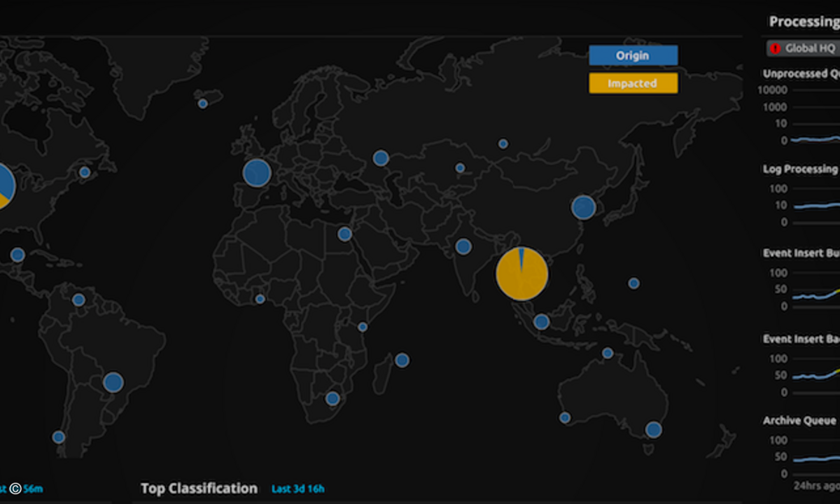Click the Top Classification heading
The width and height of the screenshot is (840, 504).
coord(199,489)
